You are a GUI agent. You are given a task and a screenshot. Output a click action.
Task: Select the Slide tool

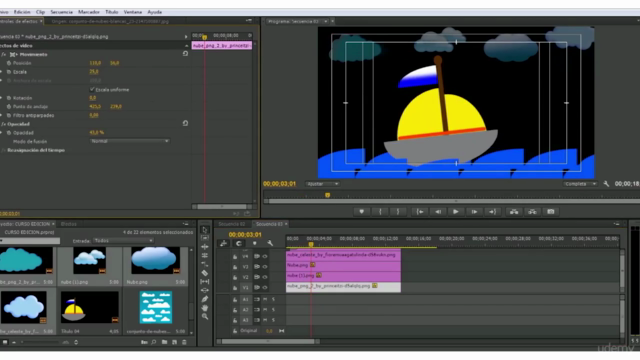click(x=205, y=290)
